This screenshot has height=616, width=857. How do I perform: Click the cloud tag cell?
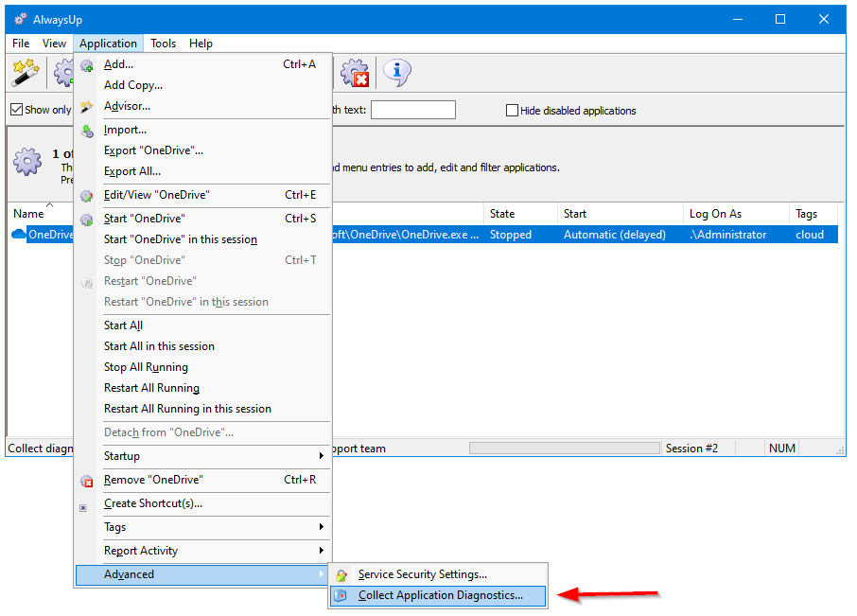point(810,235)
